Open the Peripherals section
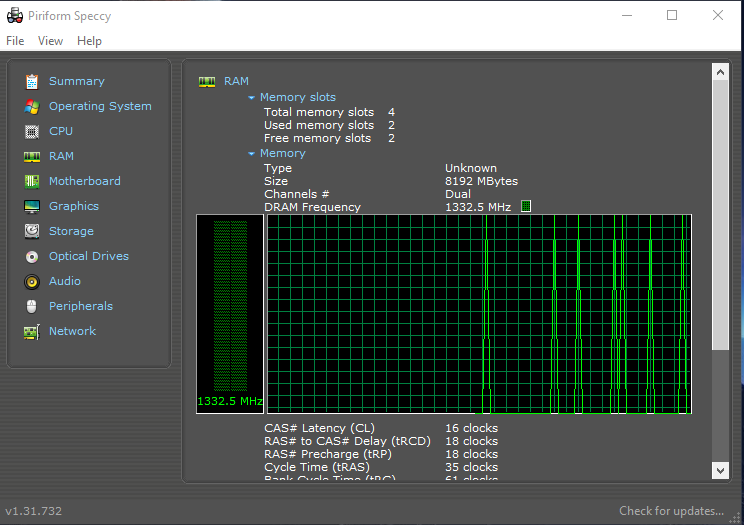Image resolution: width=744 pixels, height=525 pixels. [81, 306]
